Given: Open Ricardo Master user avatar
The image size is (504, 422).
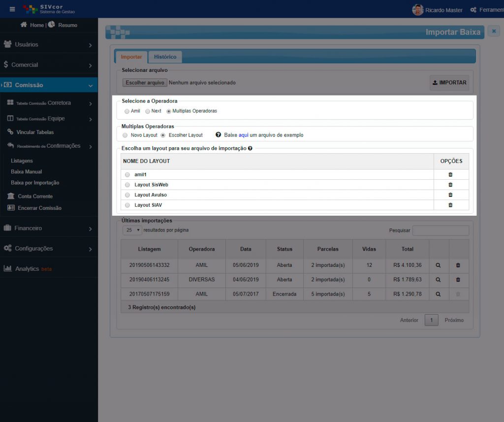Looking at the screenshot, I should coord(417,10).
